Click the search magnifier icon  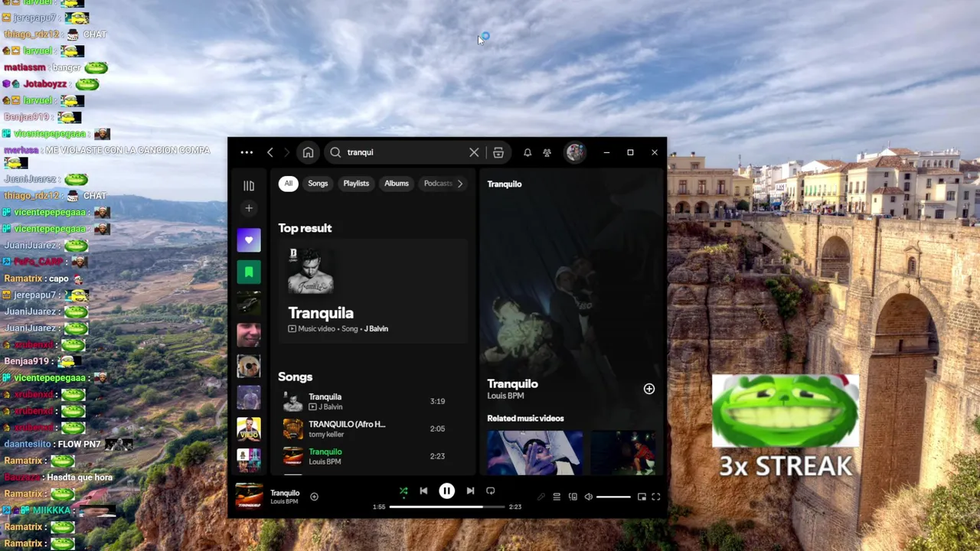pyautogui.click(x=335, y=152)
